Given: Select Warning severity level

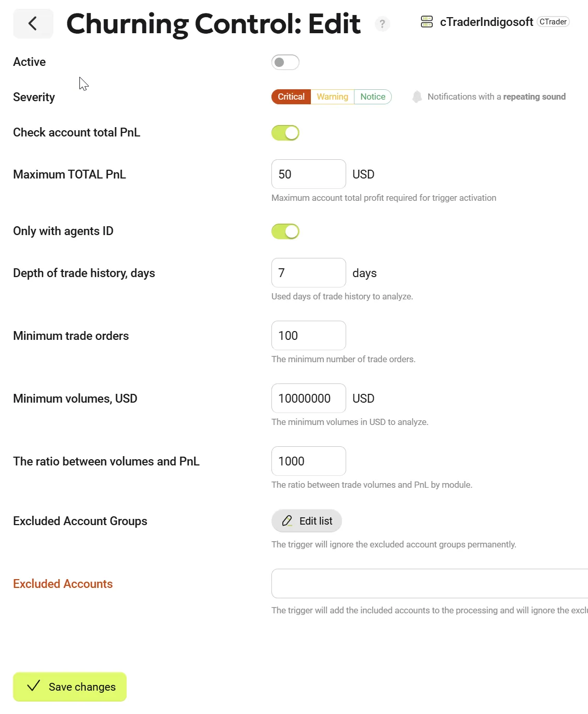Looking at the screenshot, I should click(332, 97).
